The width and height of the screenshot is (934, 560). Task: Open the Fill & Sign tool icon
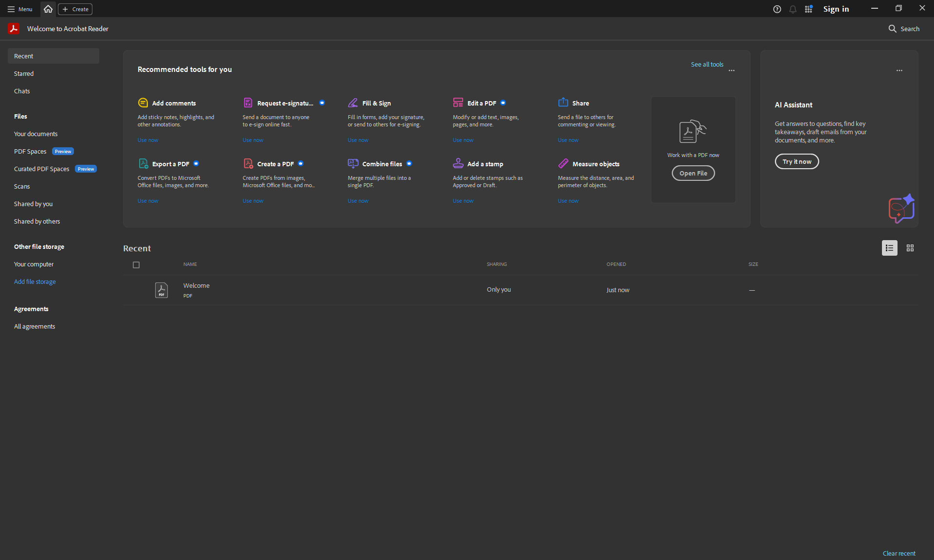pos(353,103)
